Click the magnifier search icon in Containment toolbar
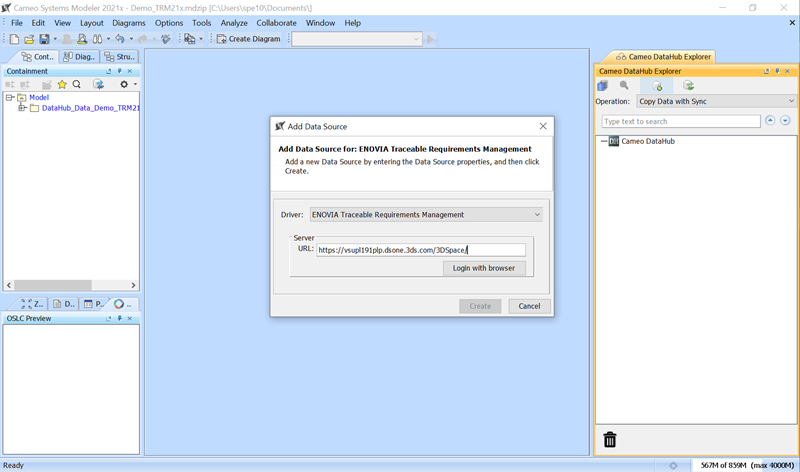This screenshot has height=472, width=800. [x=76, y=85]
